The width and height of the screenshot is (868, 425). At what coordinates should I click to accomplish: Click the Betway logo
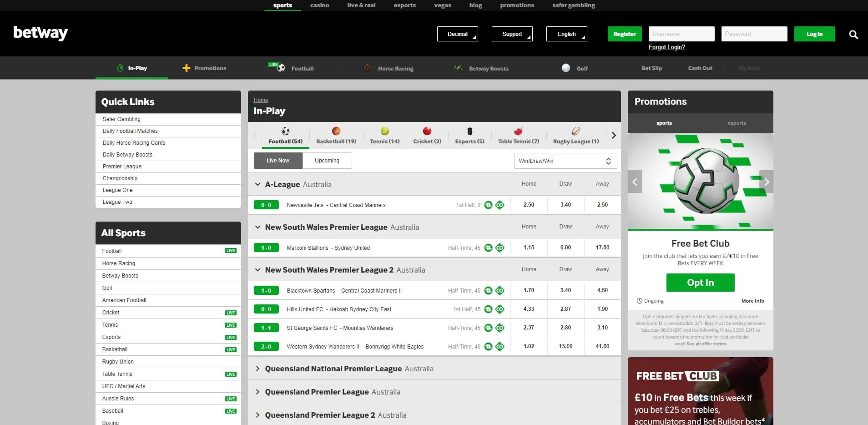[40, 33]
